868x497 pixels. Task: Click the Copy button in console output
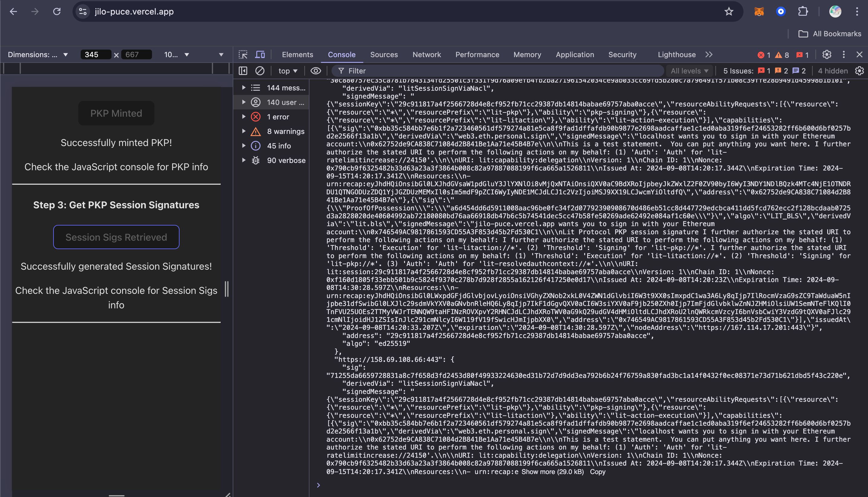click(598, 472)
